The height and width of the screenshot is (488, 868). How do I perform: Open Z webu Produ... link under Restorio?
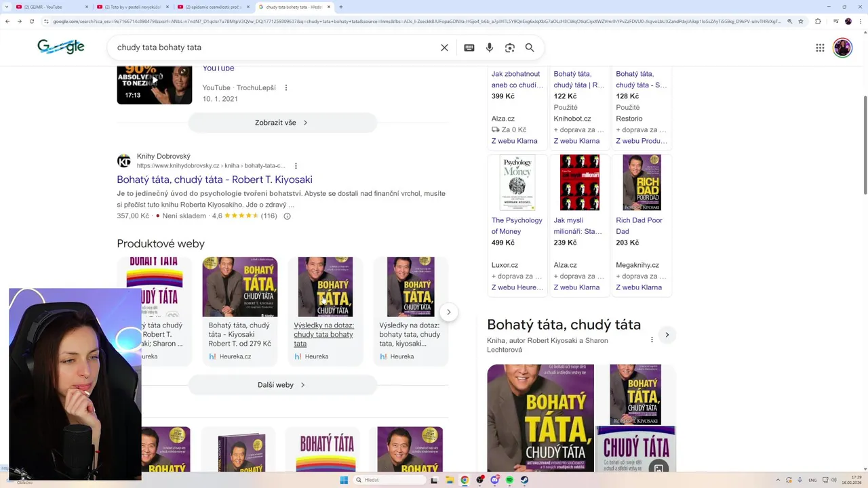point(642,141)
